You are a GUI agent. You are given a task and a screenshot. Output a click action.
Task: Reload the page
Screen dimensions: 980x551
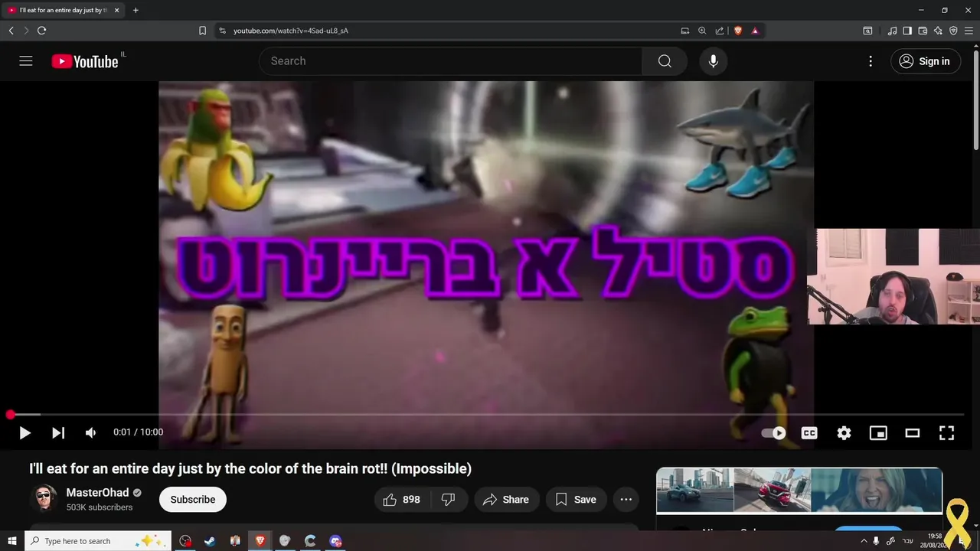[x=42, y=31]
